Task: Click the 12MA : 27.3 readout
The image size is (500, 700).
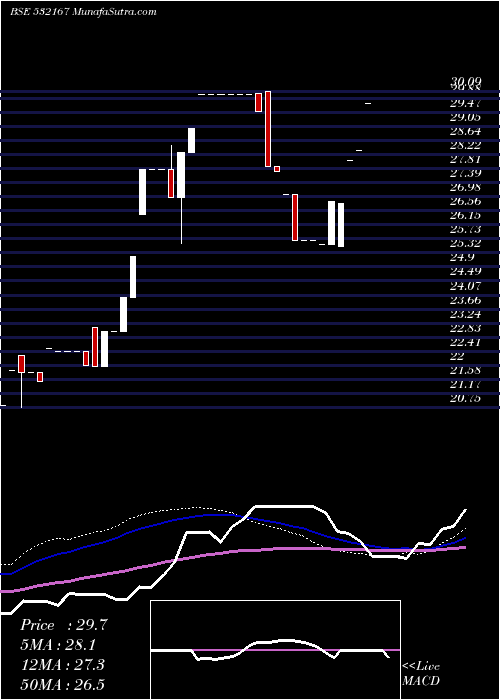Action: tap(62, 664)
